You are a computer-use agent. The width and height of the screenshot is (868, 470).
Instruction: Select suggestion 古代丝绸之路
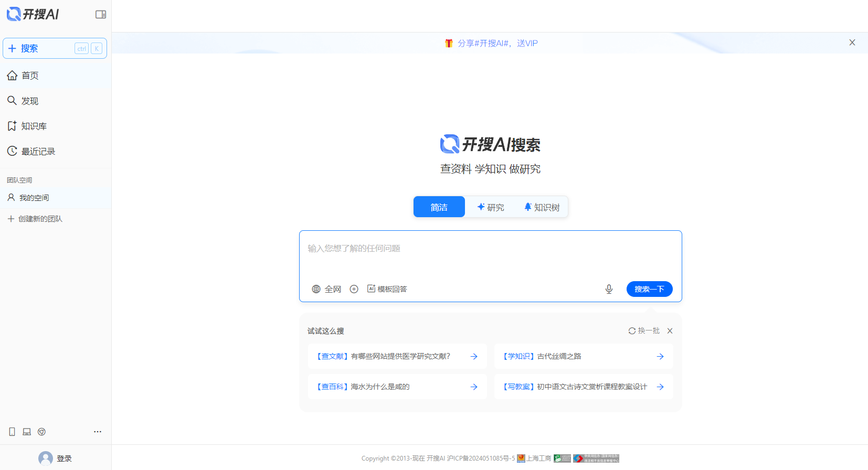pyautogui.click(x=584, y=356)
